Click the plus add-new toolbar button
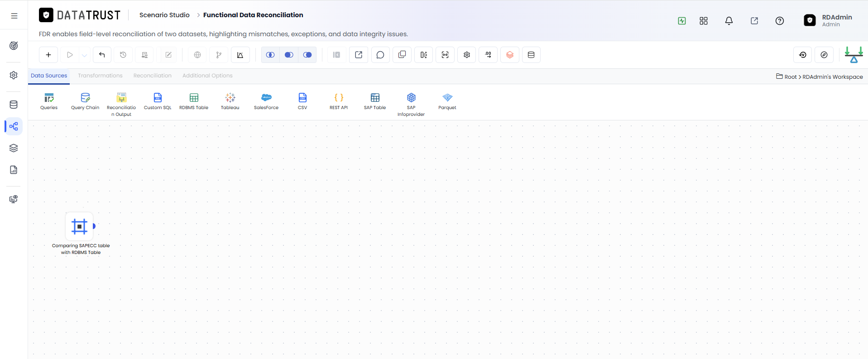Image resolution: width=868 pixels, height=359 pixels. tap(48, 55)
